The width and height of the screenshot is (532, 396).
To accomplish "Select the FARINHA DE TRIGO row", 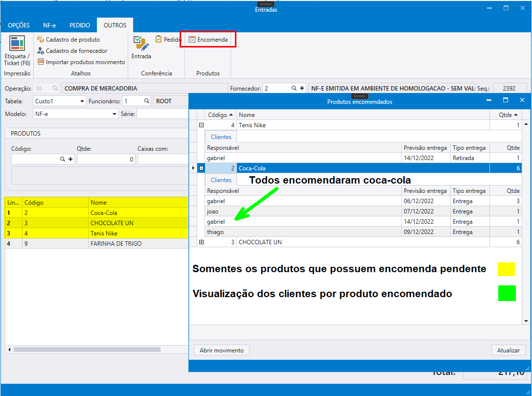I will coord(97,243).
